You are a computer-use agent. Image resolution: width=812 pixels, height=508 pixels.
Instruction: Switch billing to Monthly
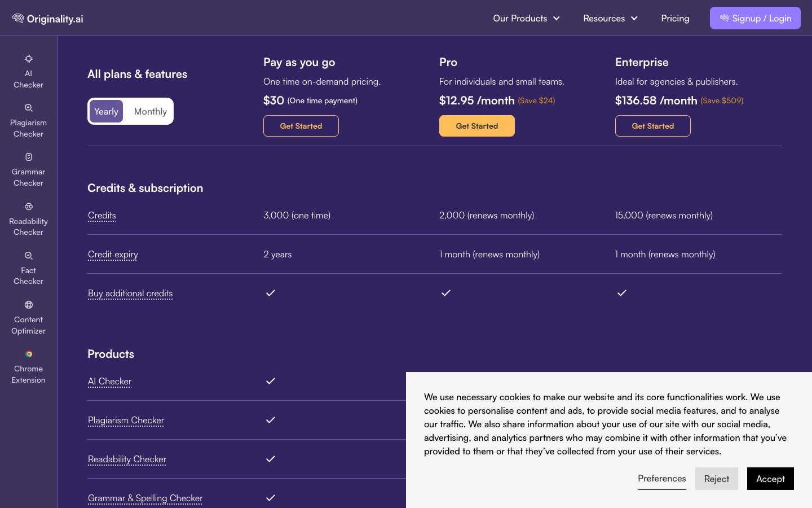(x=150, y=112)
